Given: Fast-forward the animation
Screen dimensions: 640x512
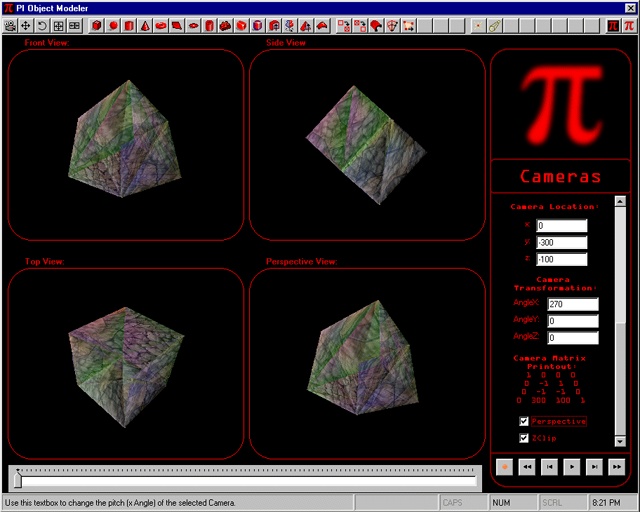Looking at the screenshot, I should click(x=616, y=466).
